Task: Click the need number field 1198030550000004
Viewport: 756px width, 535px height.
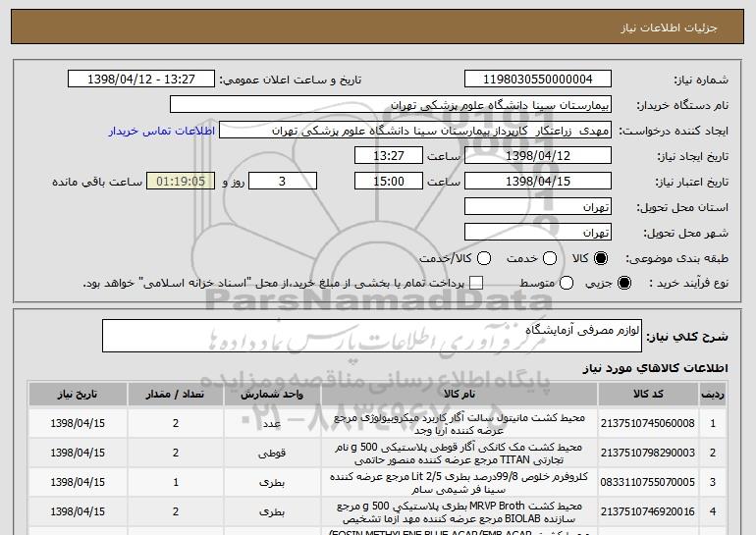Action: (538, 80)
